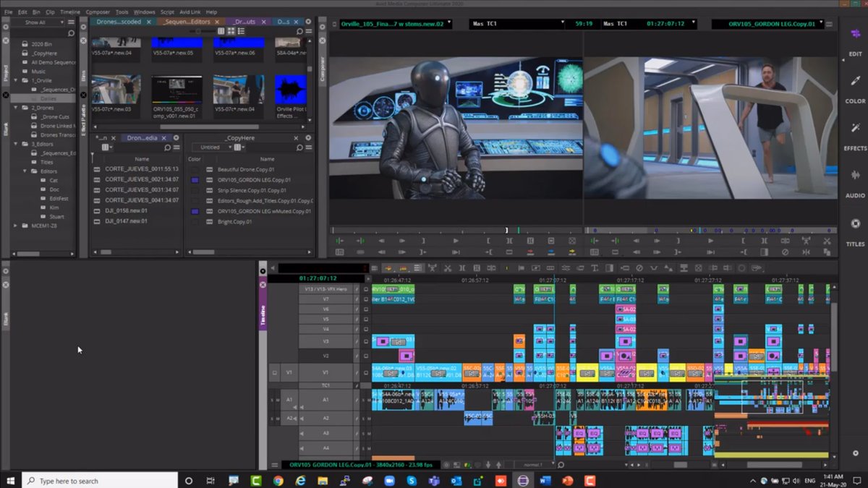Open the Edit workspace in the right sidebar
The height and width of the screenshot is (488, 868).
pos(855,41)
